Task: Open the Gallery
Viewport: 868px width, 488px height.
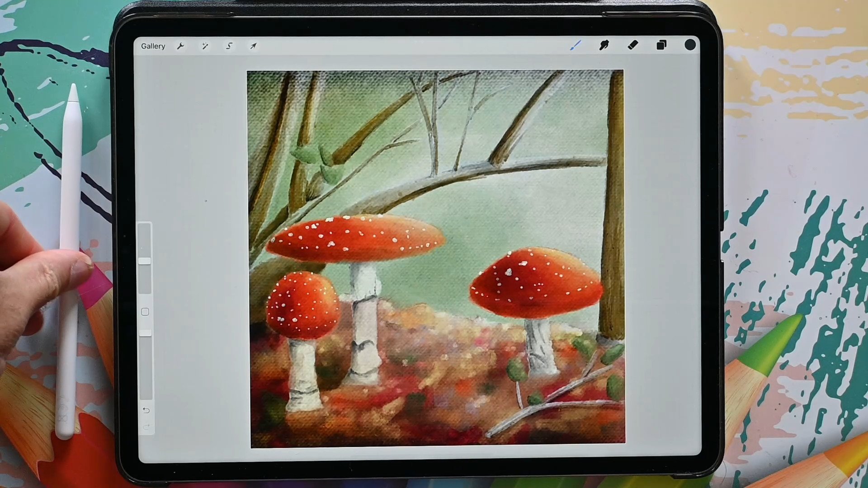Action: click(153, 46)
